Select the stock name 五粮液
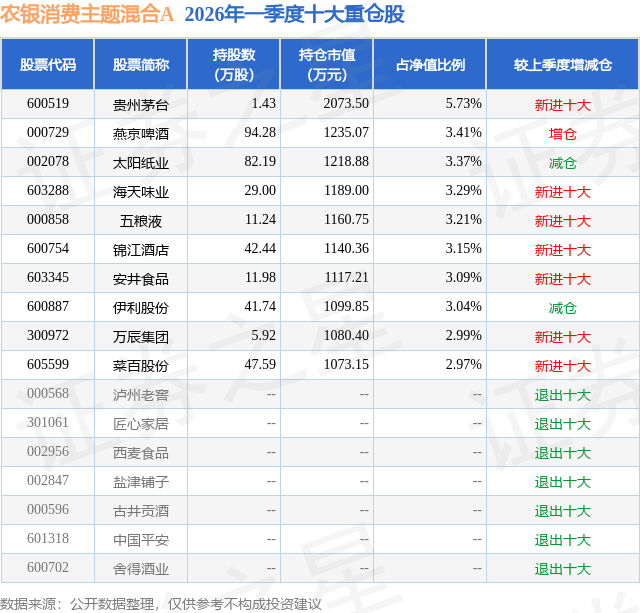This screenshot has height=613, width=640. [x=141, y=221]
